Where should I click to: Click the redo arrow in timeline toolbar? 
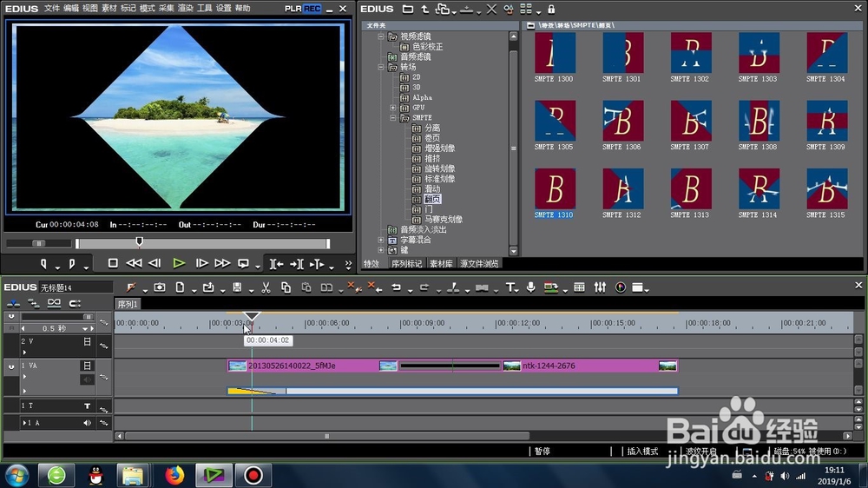pos(424,287)
